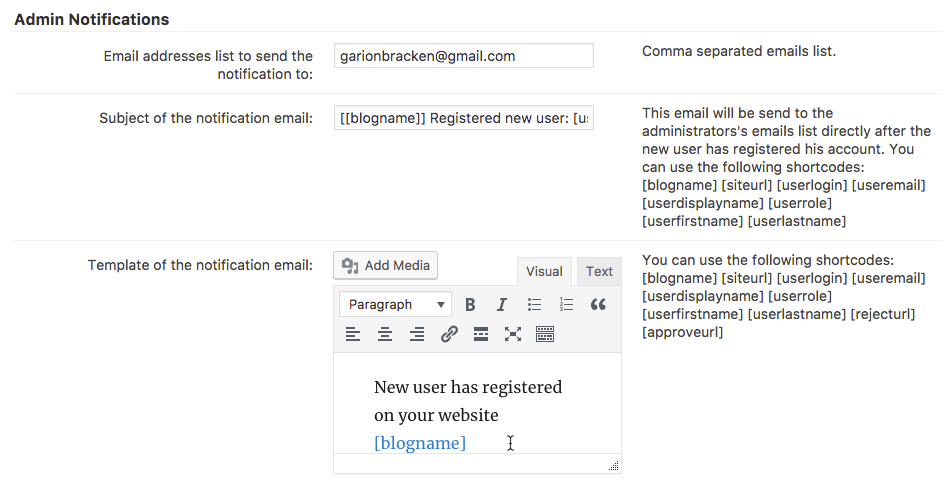Insert a numbered list
This screenshot has height=491, width=952.
pyautogui.click(x=566, y=305)
